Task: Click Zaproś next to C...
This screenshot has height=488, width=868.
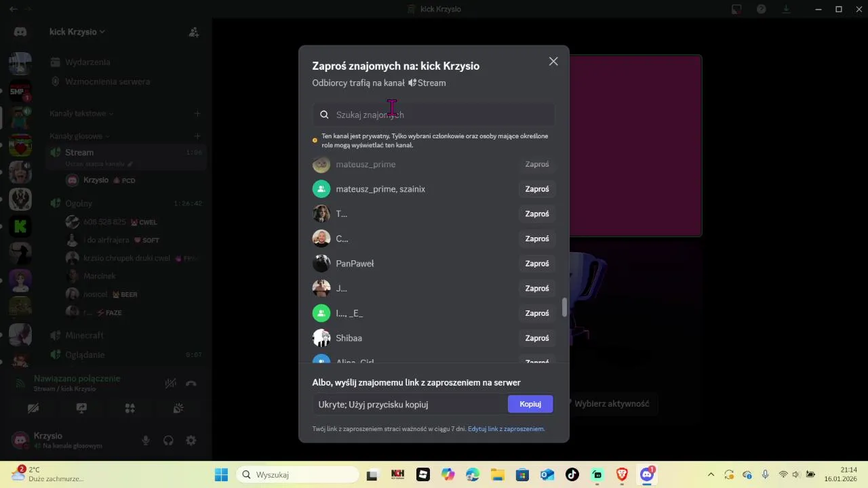Action: 537,239
